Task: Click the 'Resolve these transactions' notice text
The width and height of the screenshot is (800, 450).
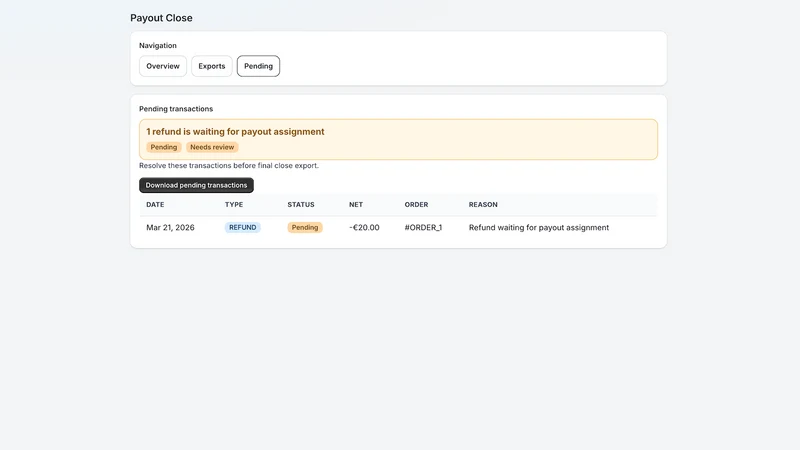Action: click(x=229, y=166)
